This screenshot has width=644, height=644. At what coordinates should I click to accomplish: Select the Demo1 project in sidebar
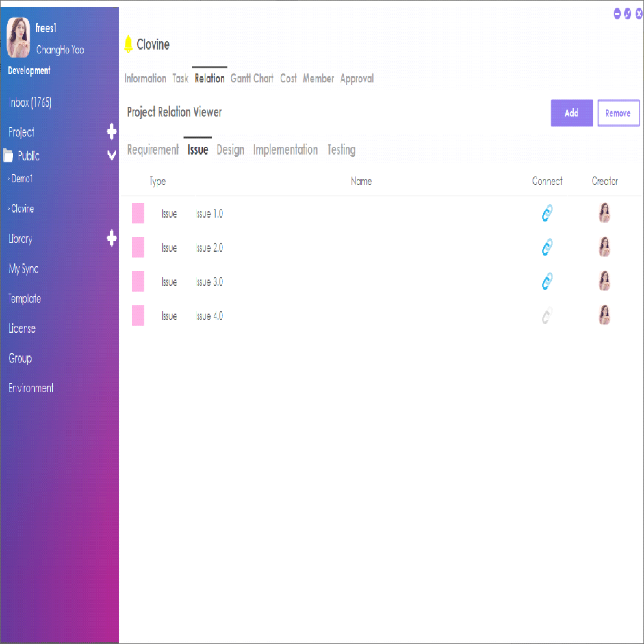(23, 179)
